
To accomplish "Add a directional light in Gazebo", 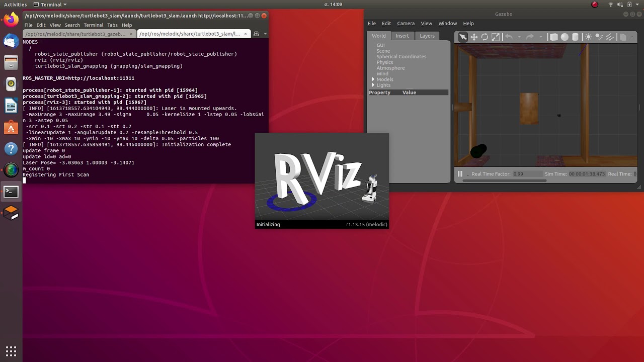I will 610,37.
